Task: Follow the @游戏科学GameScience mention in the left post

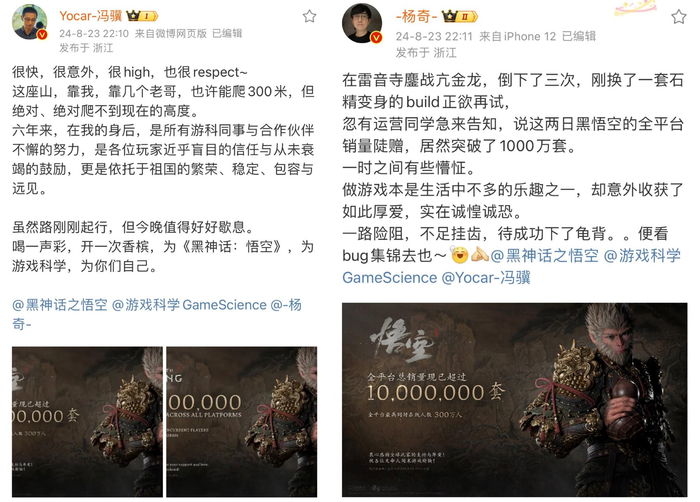Action: pos(189,305)
